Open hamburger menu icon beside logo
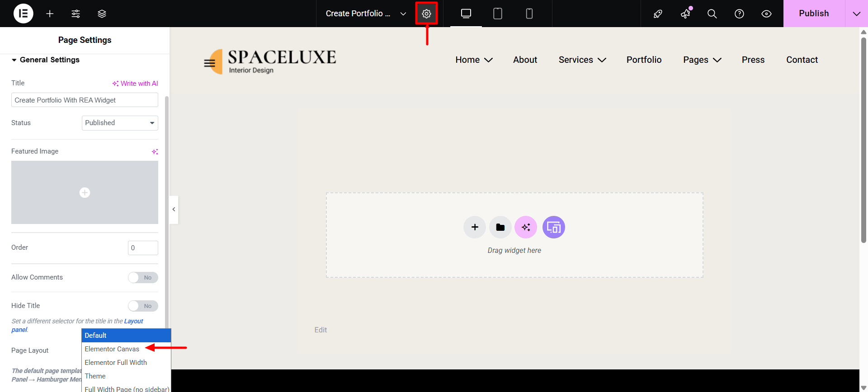Image resolution: width=868 pixels, height=392 pixels. pos(209,63)
